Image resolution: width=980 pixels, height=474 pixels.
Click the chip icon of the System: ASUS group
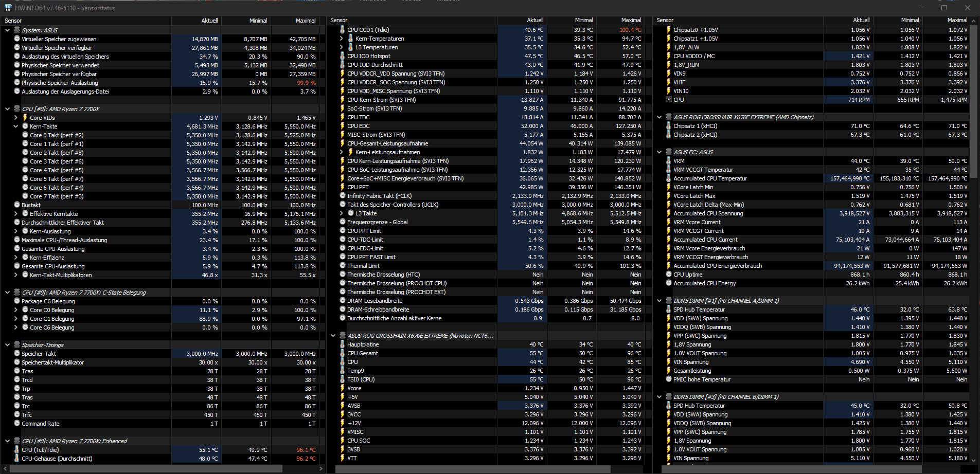[x=16, y=30]
